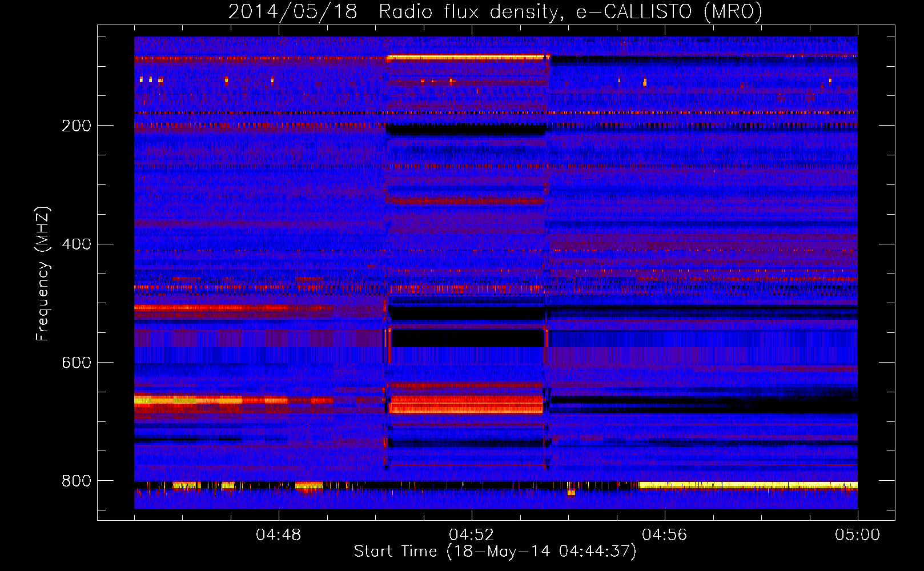Click the 'Start Time (18-May-14 04:44:37)' label
924x571 pixels.
click(495, 552)
